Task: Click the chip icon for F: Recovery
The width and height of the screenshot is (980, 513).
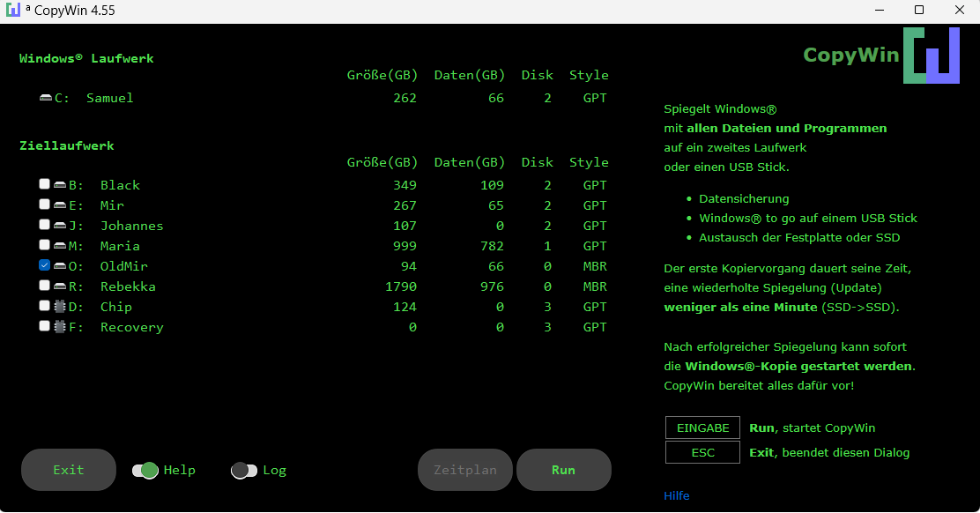Action: (60, 327)
